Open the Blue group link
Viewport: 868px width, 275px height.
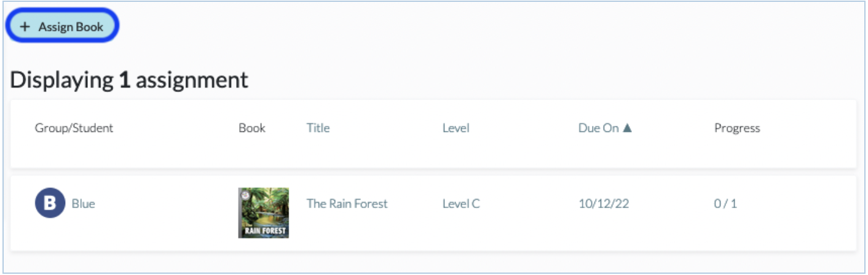[x=83, y=204]
